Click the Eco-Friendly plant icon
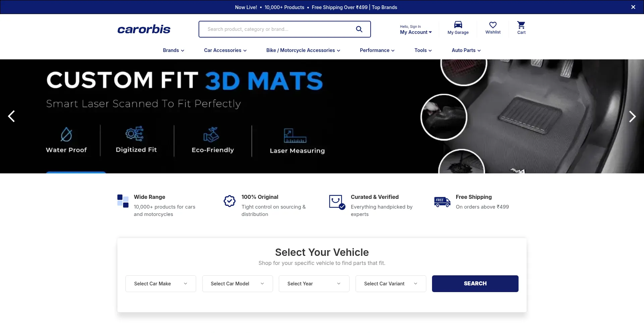The width and height of the screenshot is (644, 333). tap(211, 134)
